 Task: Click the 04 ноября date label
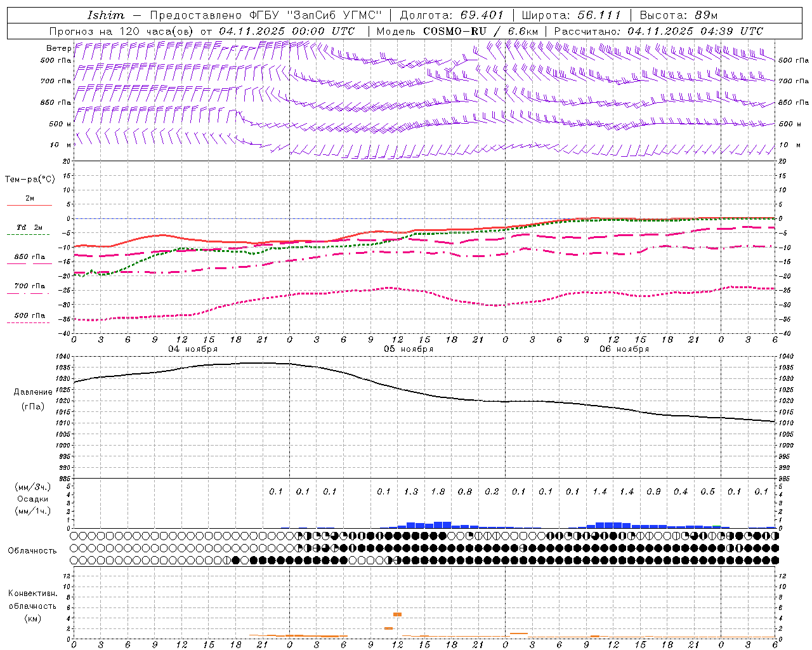coord(192,349)
